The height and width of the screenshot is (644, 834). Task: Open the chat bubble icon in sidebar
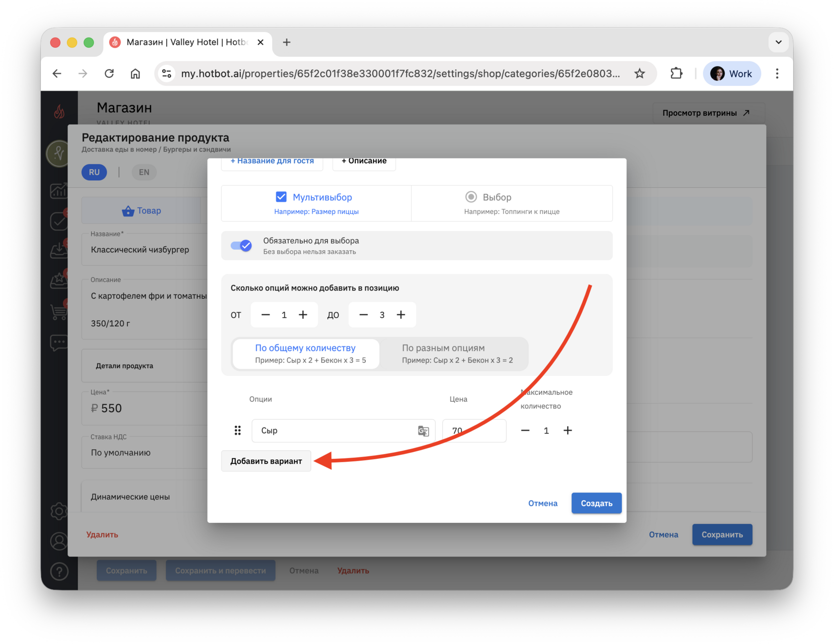59,343
